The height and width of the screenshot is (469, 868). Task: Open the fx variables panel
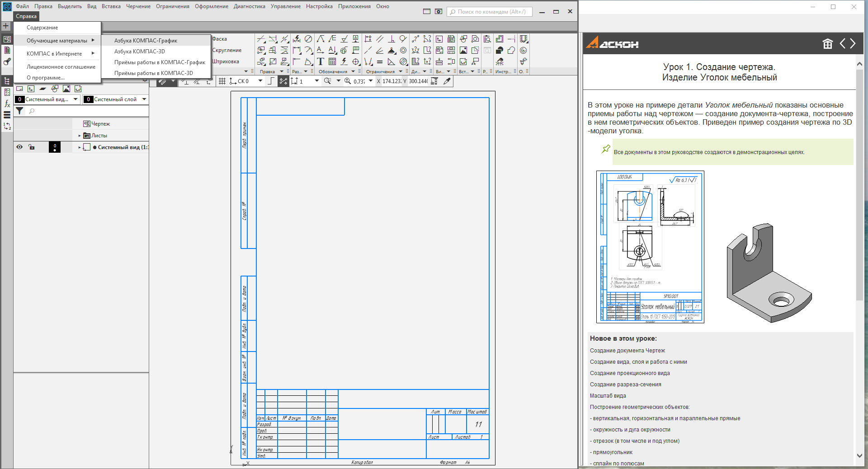[x=7, y=103]
